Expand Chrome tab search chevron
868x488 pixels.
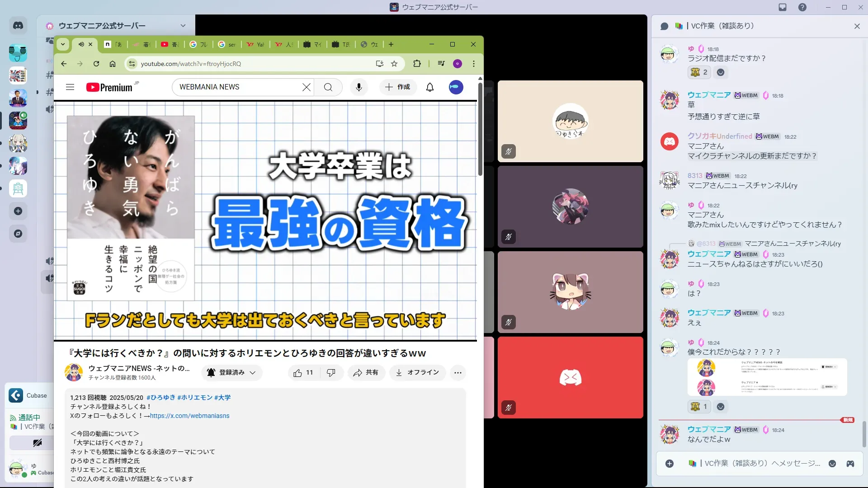63,44
